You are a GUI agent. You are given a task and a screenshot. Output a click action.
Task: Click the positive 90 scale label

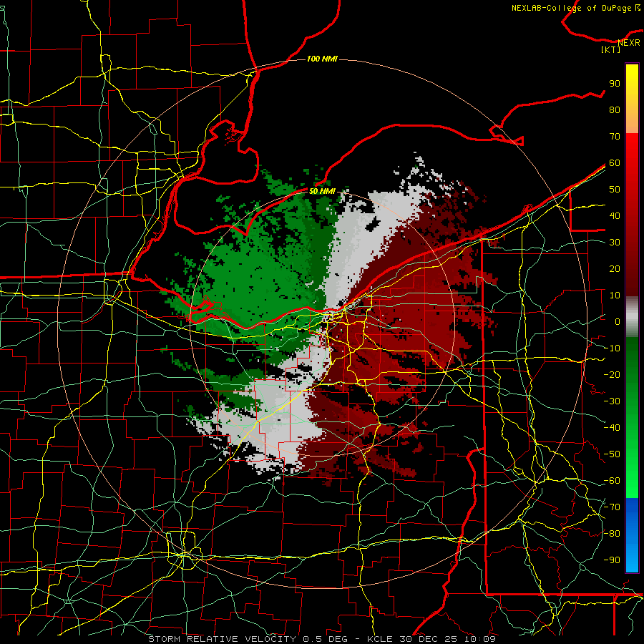615,84
